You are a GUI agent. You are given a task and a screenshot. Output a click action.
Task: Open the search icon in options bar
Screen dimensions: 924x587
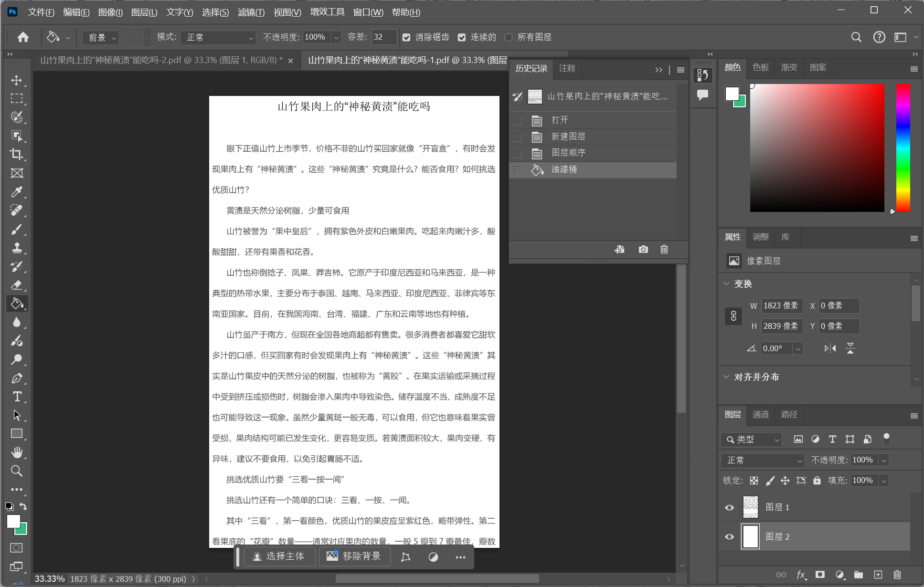pyautogui.click(x=856, y=37)
